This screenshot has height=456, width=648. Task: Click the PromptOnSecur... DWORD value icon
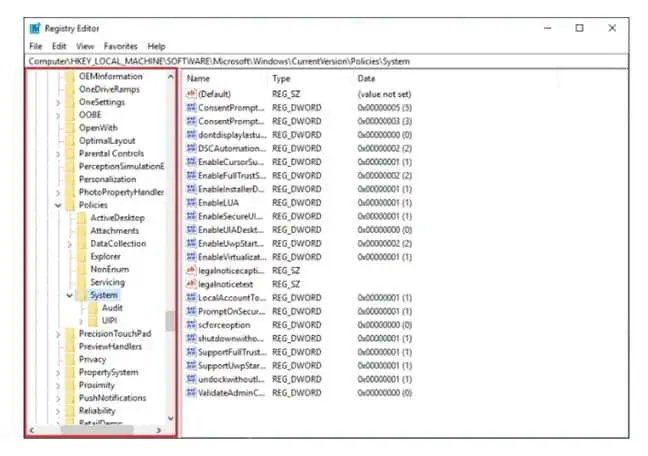pyautogui.click(x=191, y=311)
